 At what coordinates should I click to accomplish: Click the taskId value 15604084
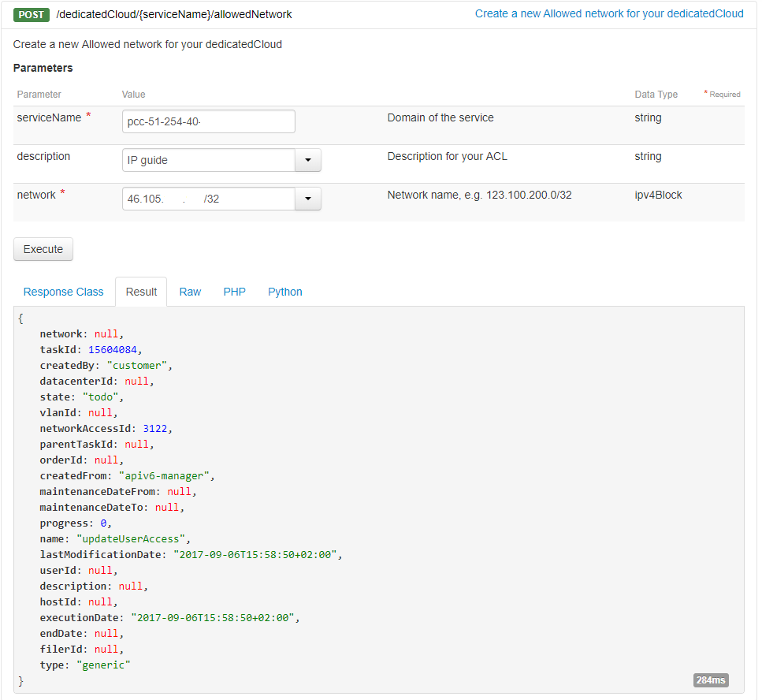(x=113, y=349)
